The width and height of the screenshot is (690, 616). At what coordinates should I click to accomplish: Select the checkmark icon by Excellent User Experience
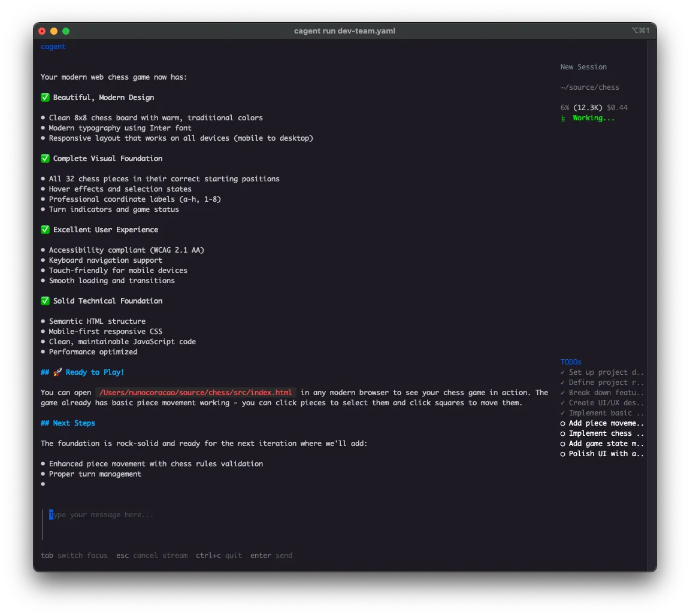tap(45, 229)
